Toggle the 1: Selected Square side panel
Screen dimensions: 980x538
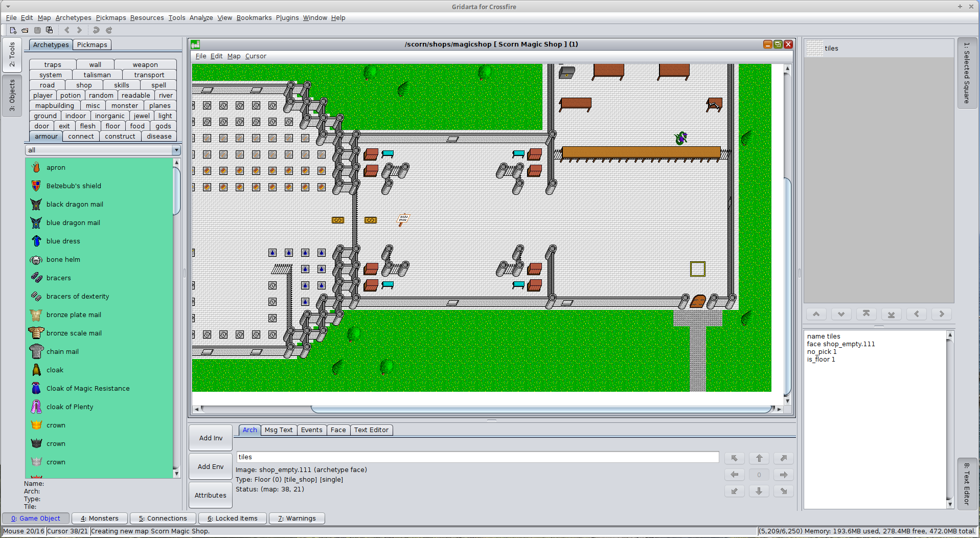(x=966, y=73)
